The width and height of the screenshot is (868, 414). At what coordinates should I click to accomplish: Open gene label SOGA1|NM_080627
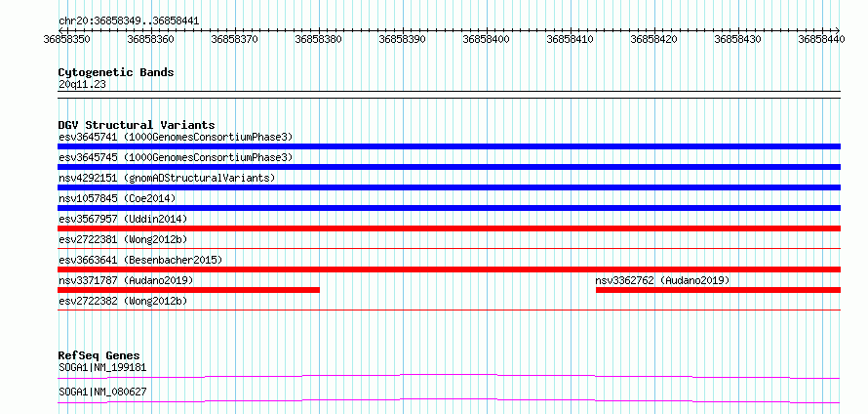tap(102, 392)
